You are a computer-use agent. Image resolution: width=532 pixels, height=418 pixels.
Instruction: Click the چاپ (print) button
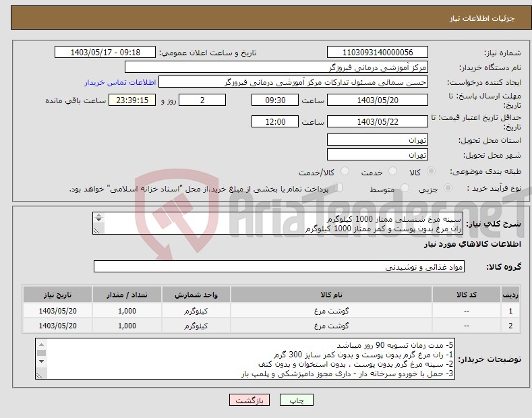(x=296, y=400)
